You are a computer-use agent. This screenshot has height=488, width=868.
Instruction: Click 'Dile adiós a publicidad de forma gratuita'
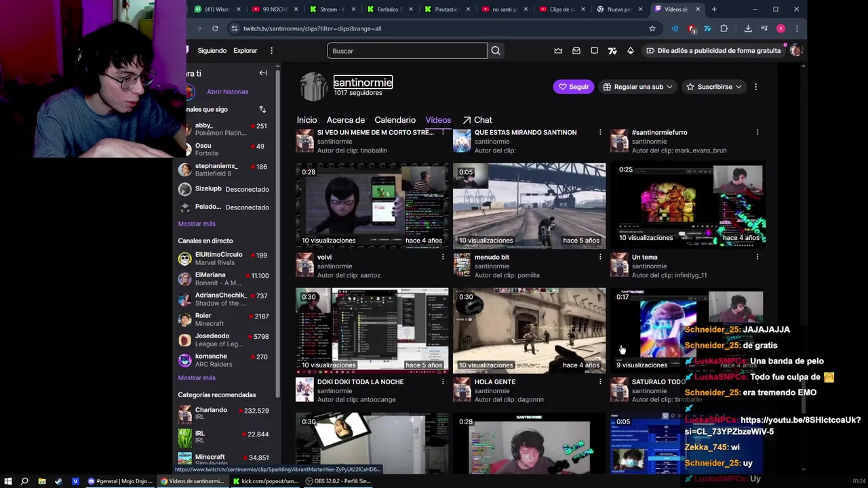(x=713, y=51)
